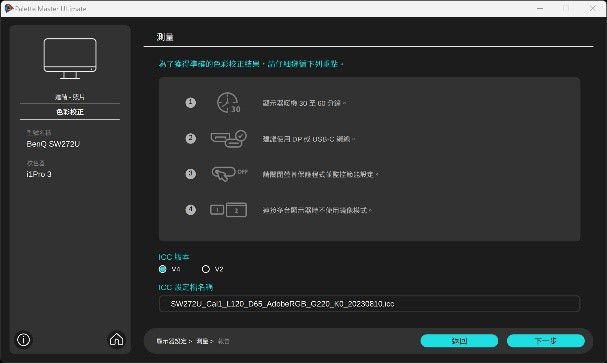Select ICC version V4 radio button

click(163, 269)
